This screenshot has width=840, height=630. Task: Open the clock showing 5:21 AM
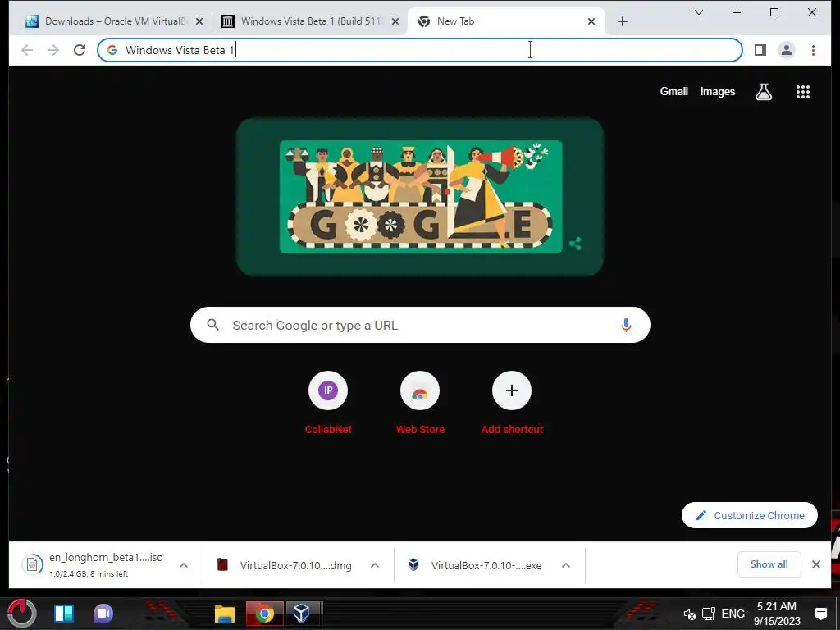(777, 614)
